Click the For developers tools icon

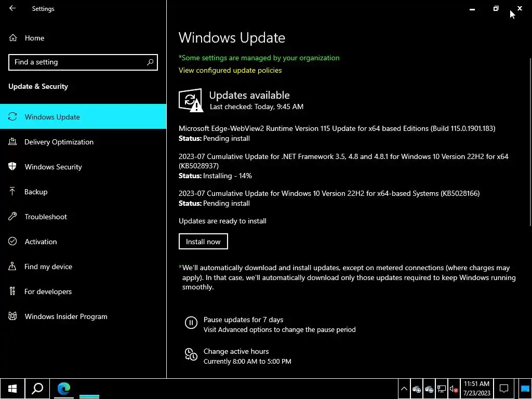pyautogui.click(x=12, y=291)
